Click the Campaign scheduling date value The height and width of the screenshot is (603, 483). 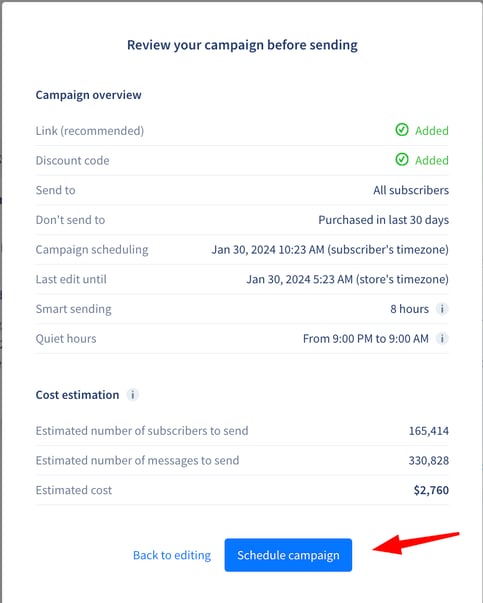click(330, 250)
